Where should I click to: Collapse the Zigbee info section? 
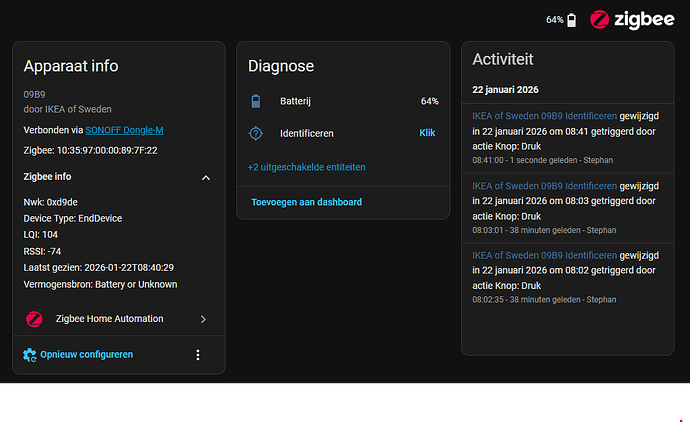[206, 177]
